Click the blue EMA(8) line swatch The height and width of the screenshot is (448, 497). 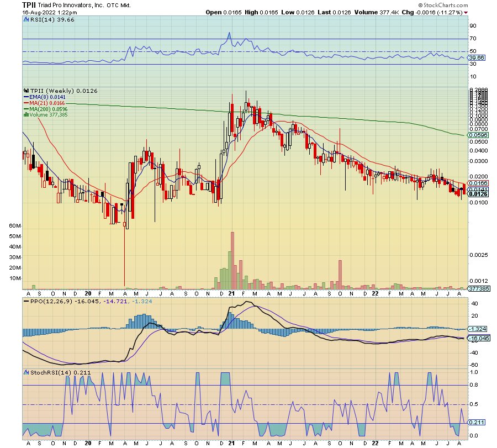pos(27,97)
